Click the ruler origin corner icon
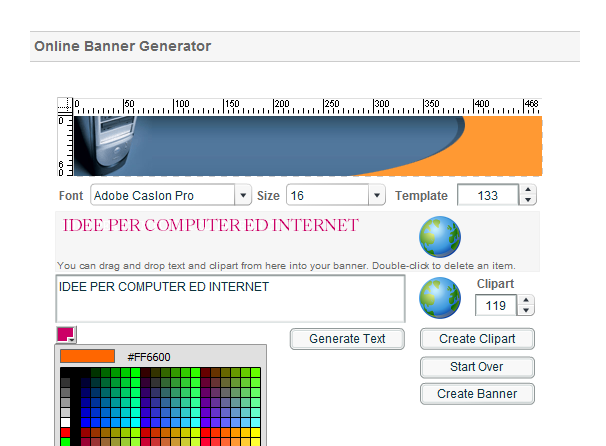This screenshot has width=606, height=446. (x=65, y=105)
